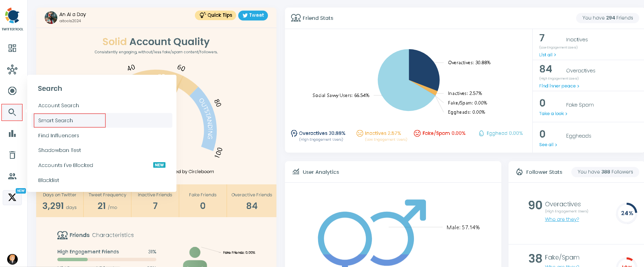Click the Inactives legend face icon

[x=360, y=133]
